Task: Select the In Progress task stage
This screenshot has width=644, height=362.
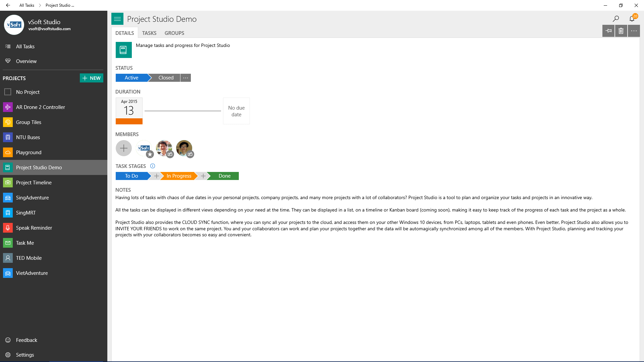Action: click(179, 176)
